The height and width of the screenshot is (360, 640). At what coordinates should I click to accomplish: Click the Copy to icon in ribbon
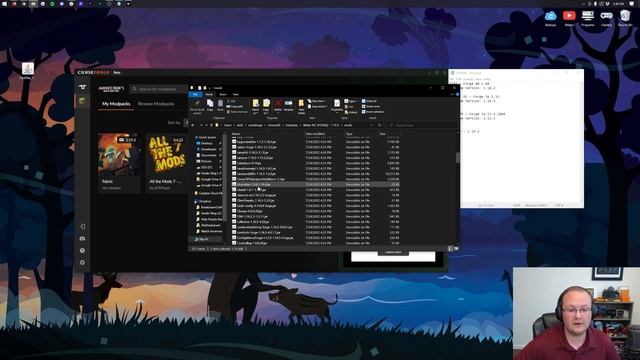pyautogui.click(x=266, y=106)
